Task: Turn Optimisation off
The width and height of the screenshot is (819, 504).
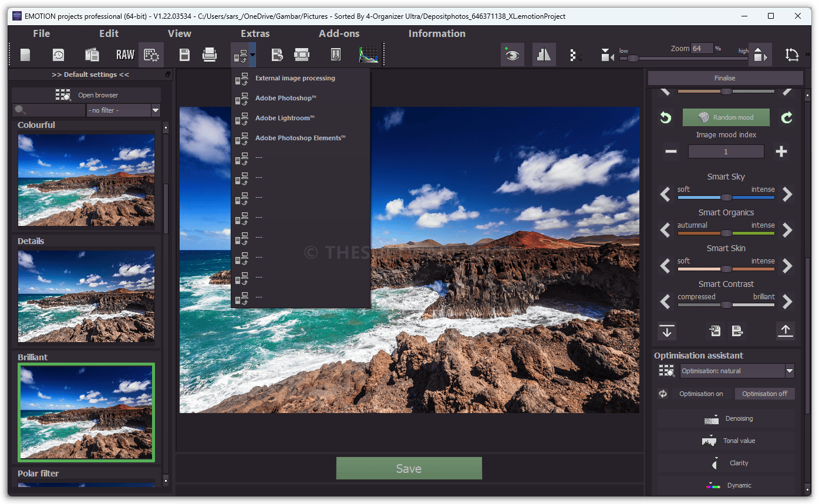Action: tap(764, 394)
